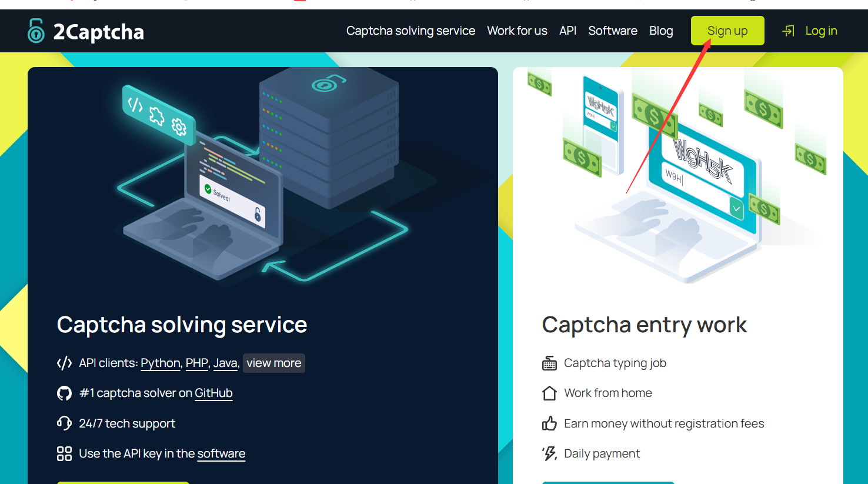This screenshot has width=868, height=484.
Task: Click the Log in arrow icon
Action: 788,31
